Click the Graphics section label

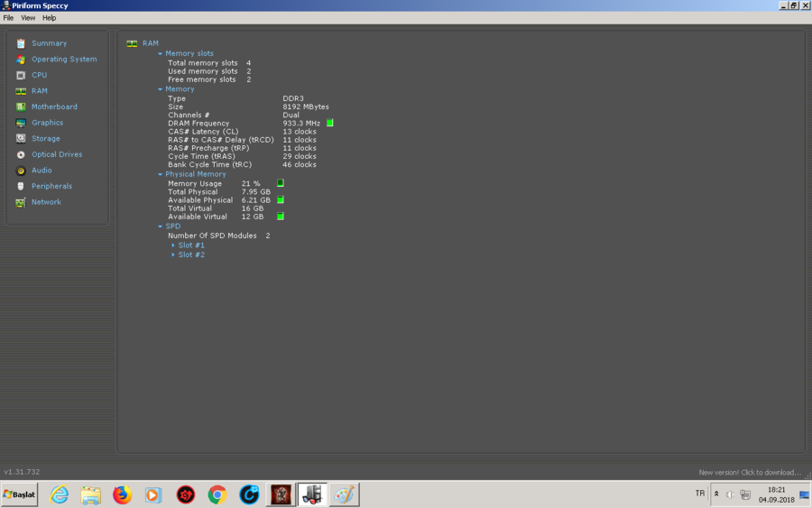[47, 123]
